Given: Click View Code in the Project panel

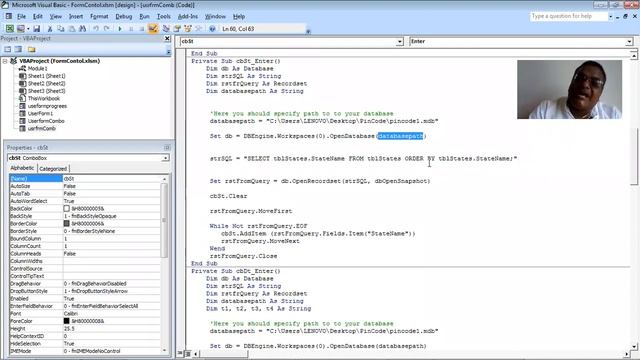Looking at the screenshot, I should pos(8,49).
